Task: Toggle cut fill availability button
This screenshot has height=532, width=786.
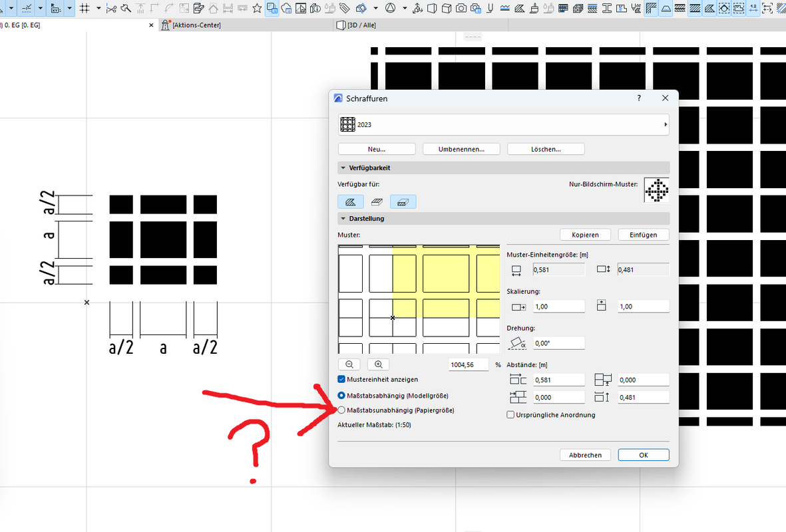Action: tap(403, 202)
